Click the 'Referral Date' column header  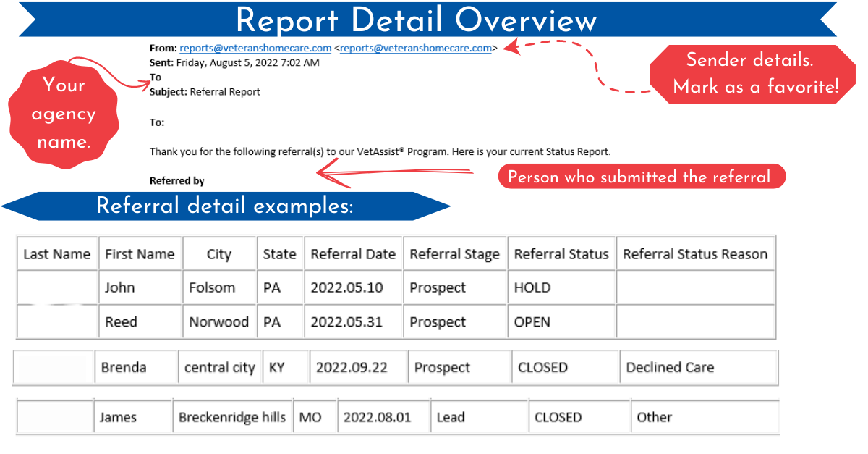[353, 254]
